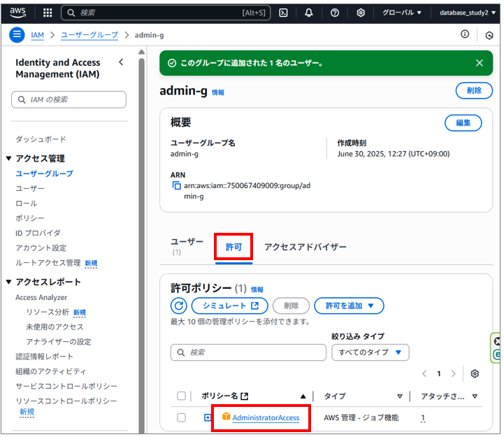Click the orange AdministratorAccess policy box icon
The width and height of the screenshot is (504, 437).
(226, 417)
